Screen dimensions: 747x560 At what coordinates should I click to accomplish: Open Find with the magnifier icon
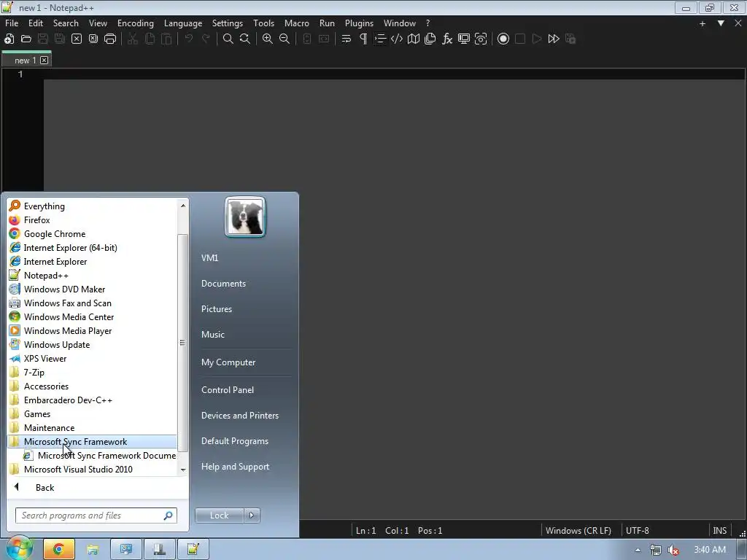[228, 39]
